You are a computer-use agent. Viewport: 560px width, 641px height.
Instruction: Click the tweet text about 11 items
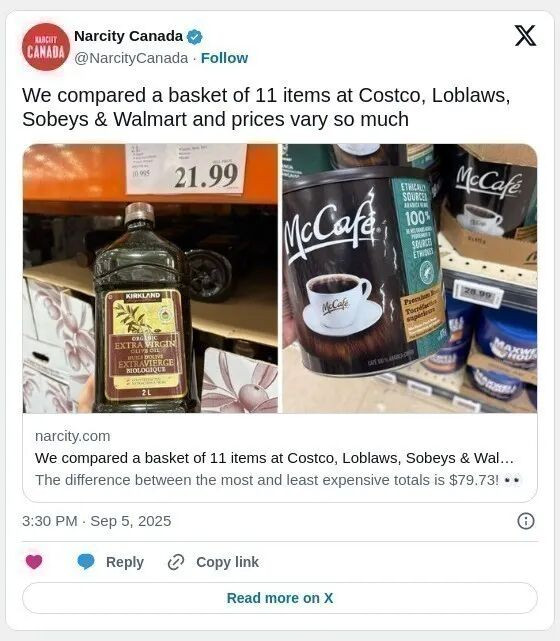(267, 107)
